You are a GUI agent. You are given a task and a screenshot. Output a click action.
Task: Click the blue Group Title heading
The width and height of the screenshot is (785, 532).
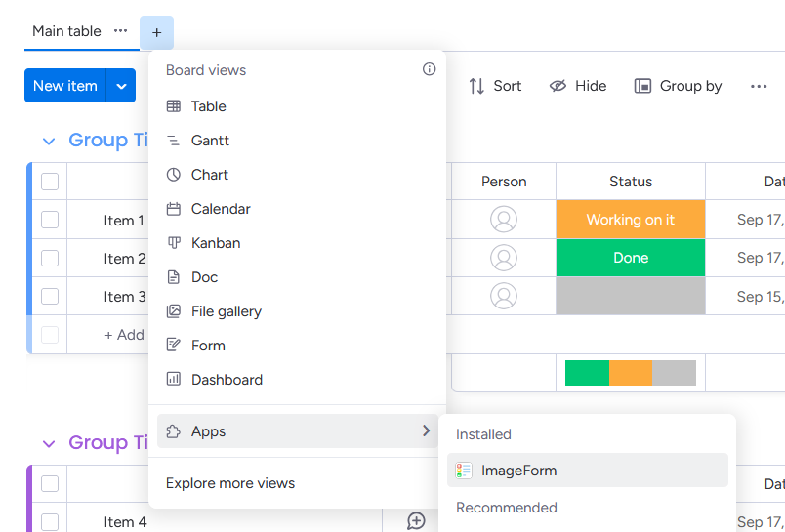pos(108,141)
